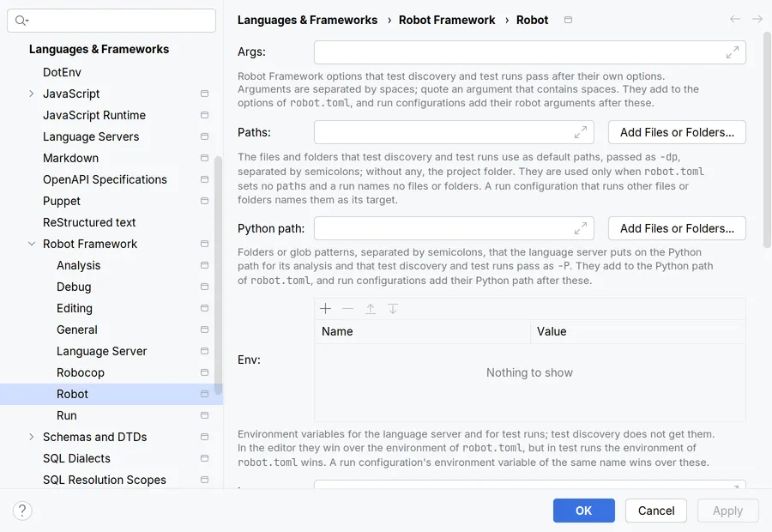Click project-level icon beside SQL Dialects
Image resolution: width=772 pixels, height=532 pixels.
(204, 458)
